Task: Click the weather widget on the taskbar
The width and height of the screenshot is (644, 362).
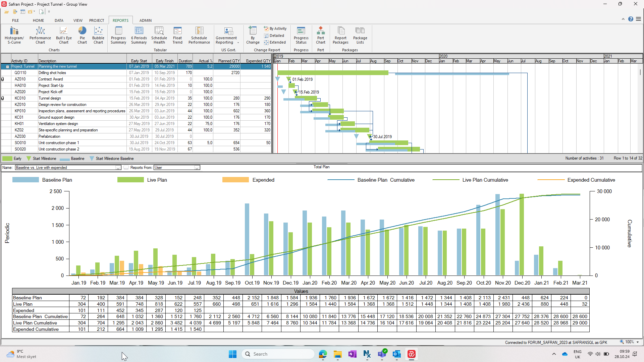Action: (x=22, y=354)
